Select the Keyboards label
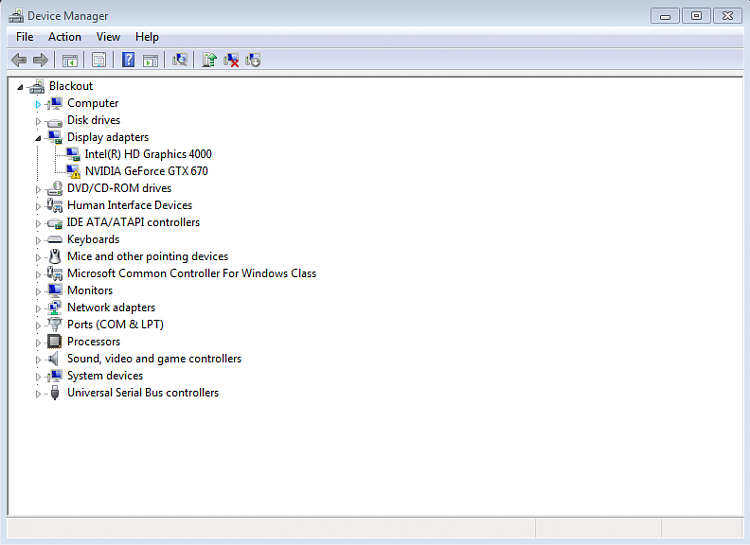The image size is (750, 545). 93,239
